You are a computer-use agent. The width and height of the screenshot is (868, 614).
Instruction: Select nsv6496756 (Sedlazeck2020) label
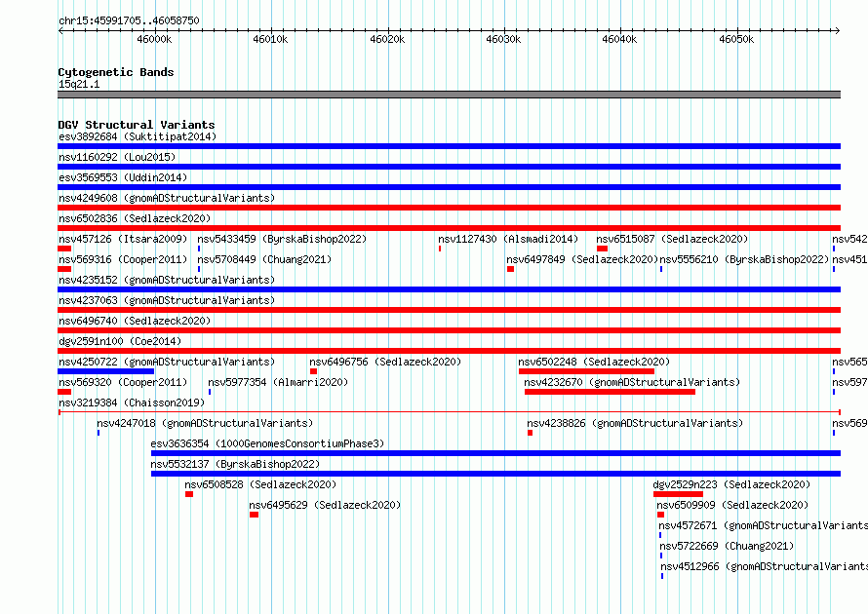point(385,362)
